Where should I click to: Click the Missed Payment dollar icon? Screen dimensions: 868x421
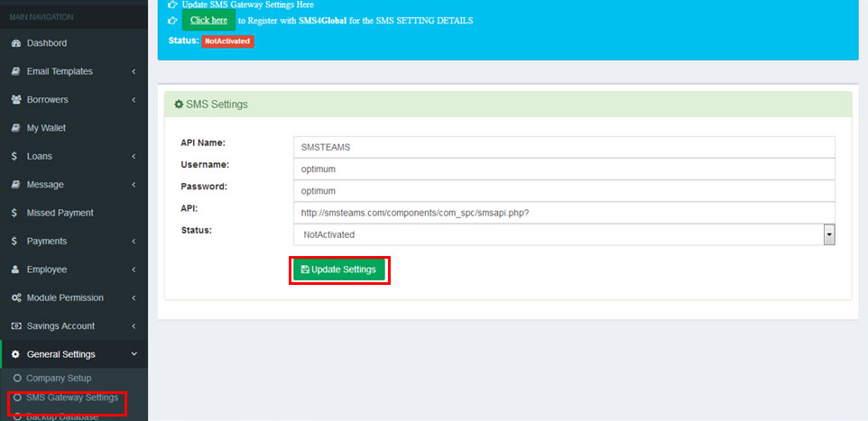coord(15,214)
